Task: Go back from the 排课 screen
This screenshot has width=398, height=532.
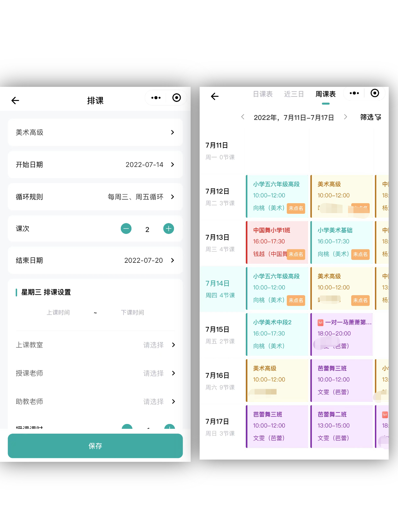Action: coord(15,101)
